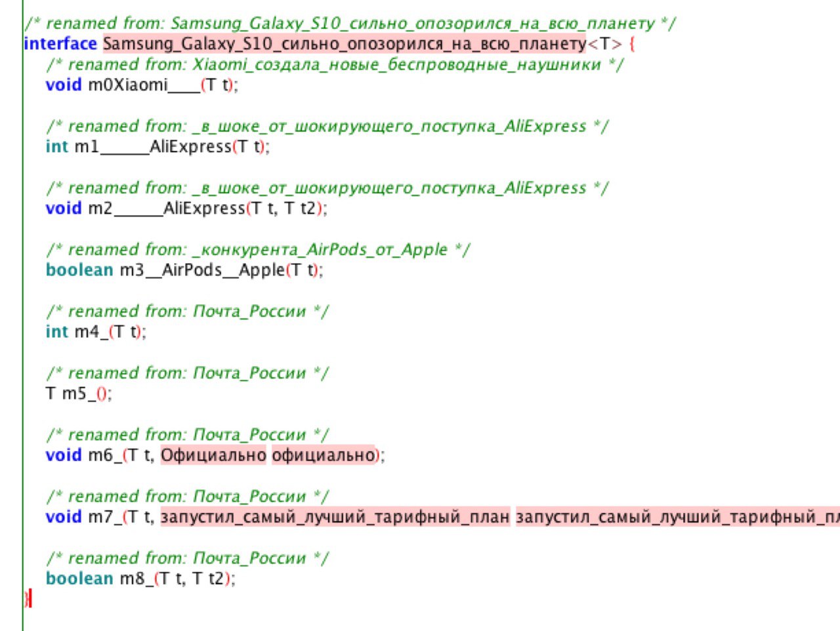Click the comment mentioning _конкурента_AirPods_от_Apple
Image resolution: width=840 pixels, height=631 pixels.
[258, 249]
